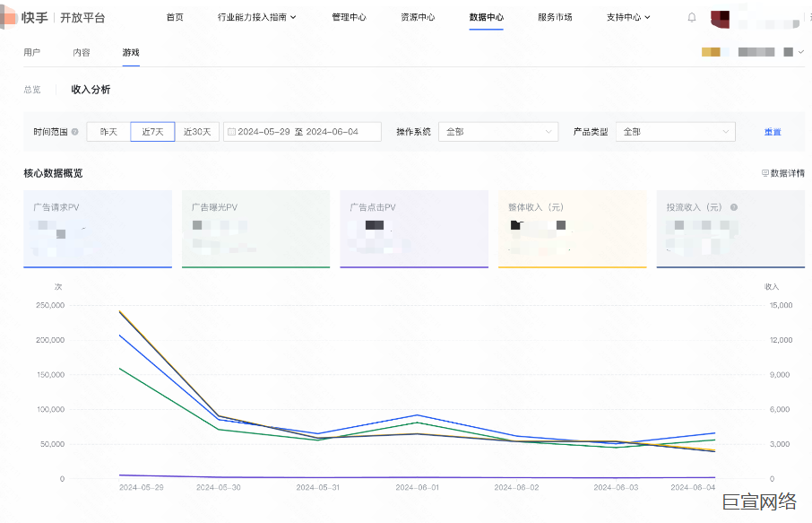The image size is (812, 523).
Task: Open 数据详情 details link
Action: coord(783,173)
